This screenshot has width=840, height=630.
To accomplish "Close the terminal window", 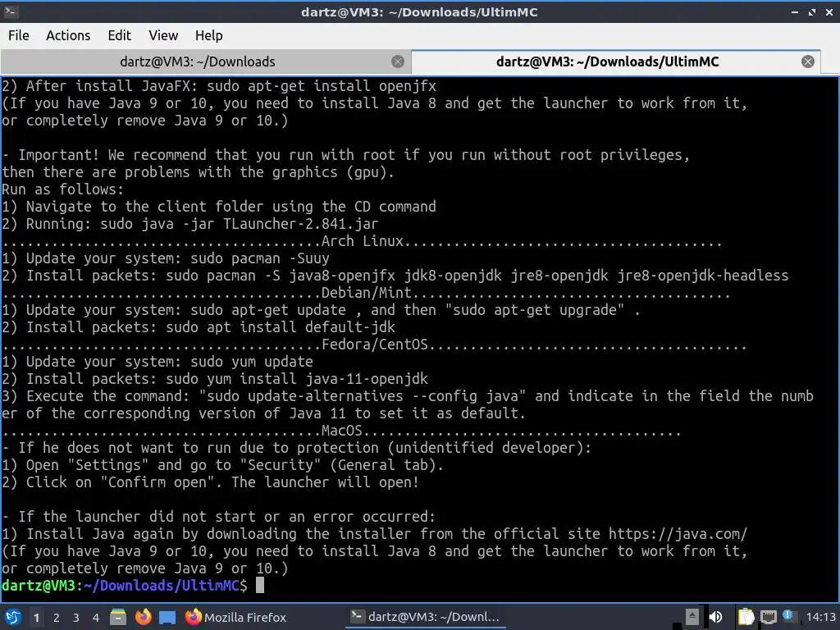I will click(829, 11).
